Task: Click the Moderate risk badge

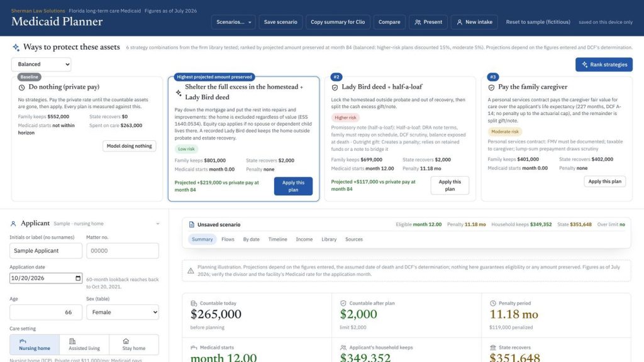Action: point(505,132)
